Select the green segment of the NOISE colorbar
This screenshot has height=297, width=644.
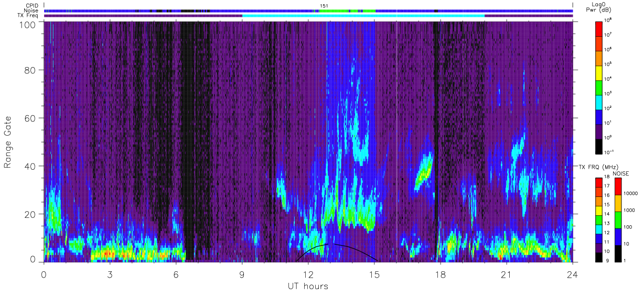tap(619, 219)
